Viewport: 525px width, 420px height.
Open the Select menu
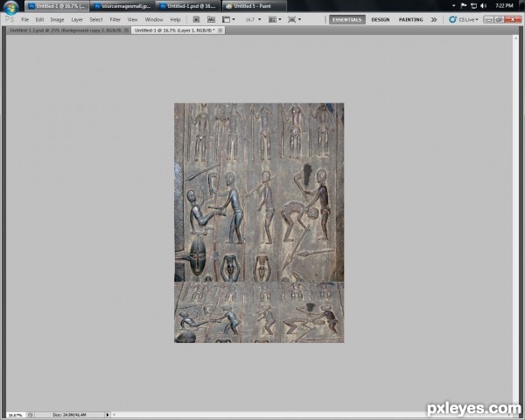click(96, 19)
